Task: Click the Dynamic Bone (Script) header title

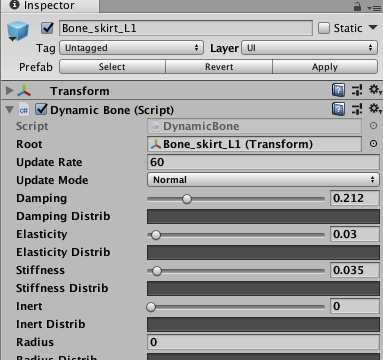Action: pyautogui.click(x=112, y=110)
